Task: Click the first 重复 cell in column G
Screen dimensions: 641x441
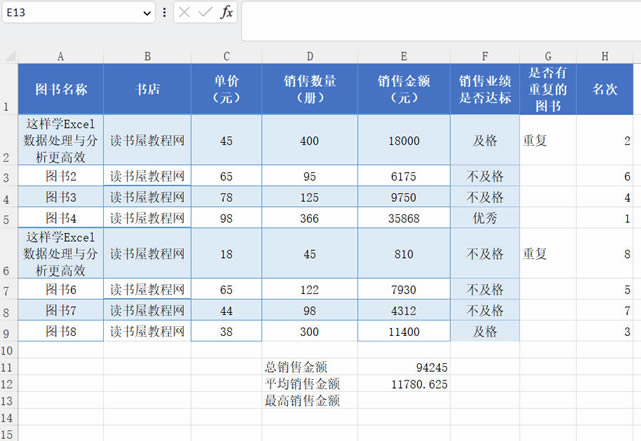Action: pyautogui.click(x=547, y=141)
